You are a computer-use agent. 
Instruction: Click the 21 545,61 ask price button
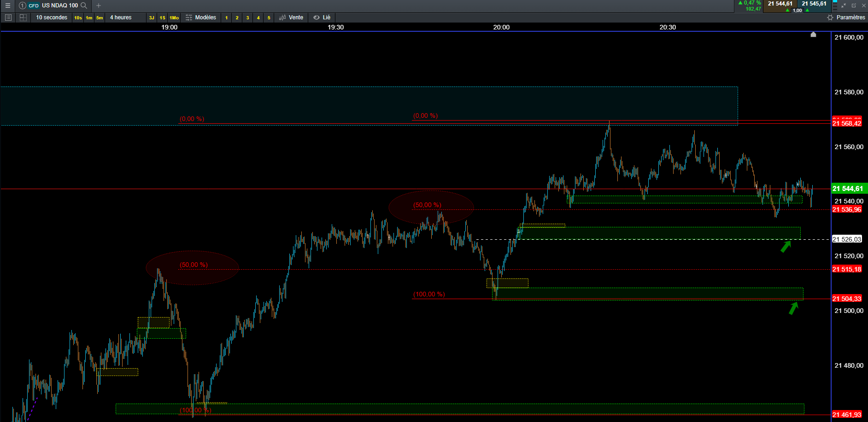point(814,4)
